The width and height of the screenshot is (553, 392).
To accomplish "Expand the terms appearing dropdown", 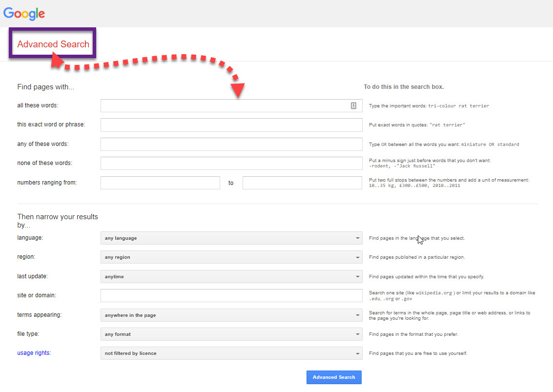I will [x=231, y=315].
